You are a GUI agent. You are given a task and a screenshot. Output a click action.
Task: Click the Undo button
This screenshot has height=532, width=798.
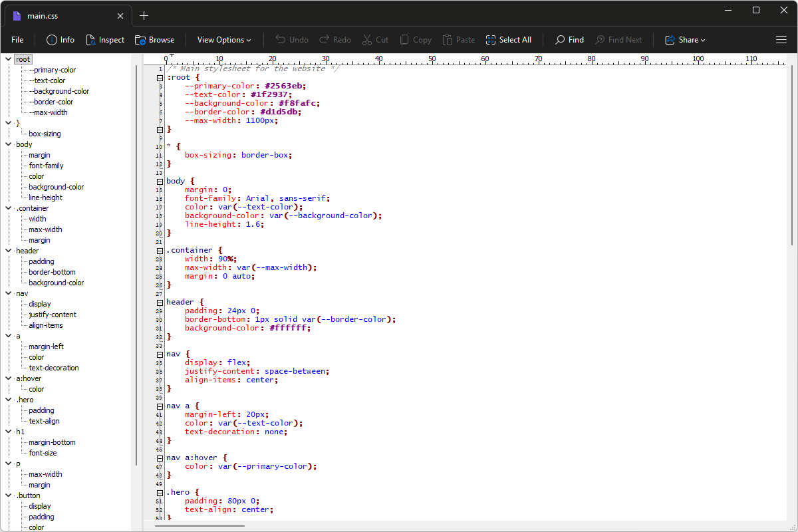292,40
